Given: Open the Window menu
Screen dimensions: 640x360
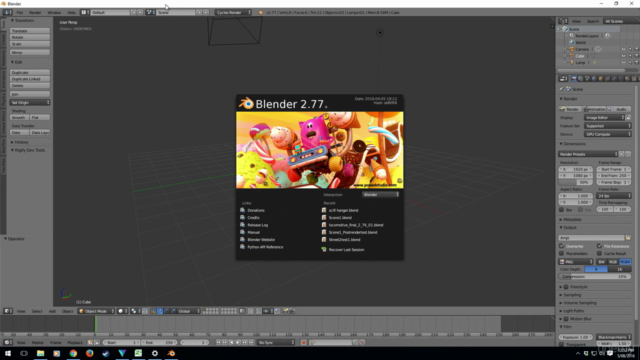Looking at the screenshot, I should click(54, 13).
